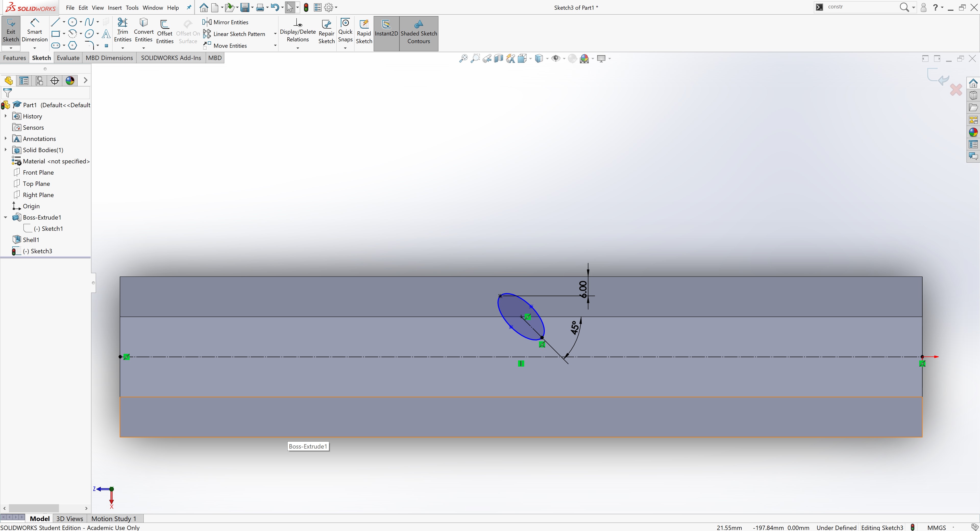980x531 pixels.
Task: Toggle Shaded Sketch Contours
Action: click(419, 33)
